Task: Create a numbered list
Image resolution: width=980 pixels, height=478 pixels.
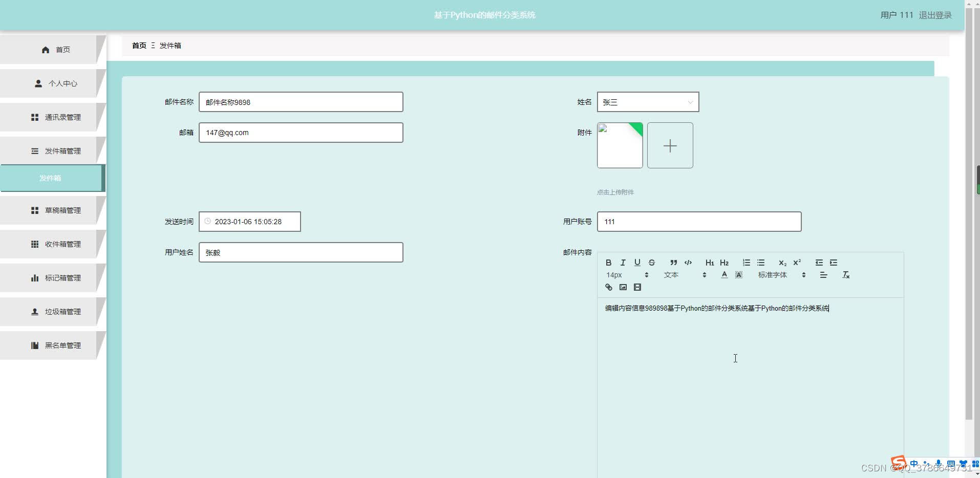Action: coord(747,263)
